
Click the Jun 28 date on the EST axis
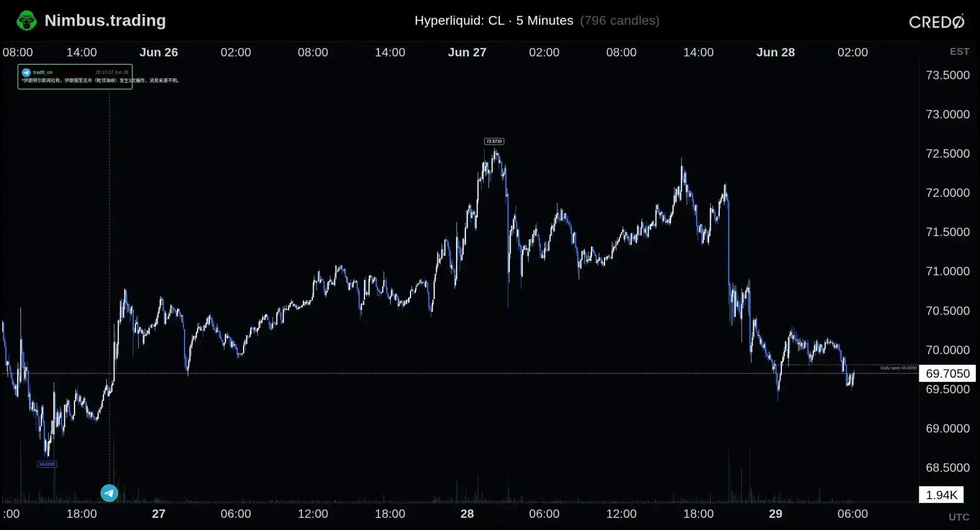pos(776,52)
